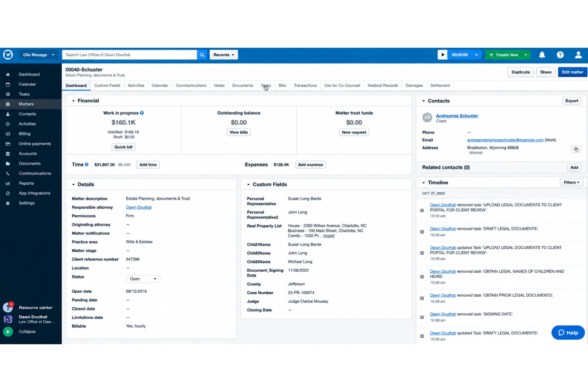Click the search magnifier button

coord(202,55)
